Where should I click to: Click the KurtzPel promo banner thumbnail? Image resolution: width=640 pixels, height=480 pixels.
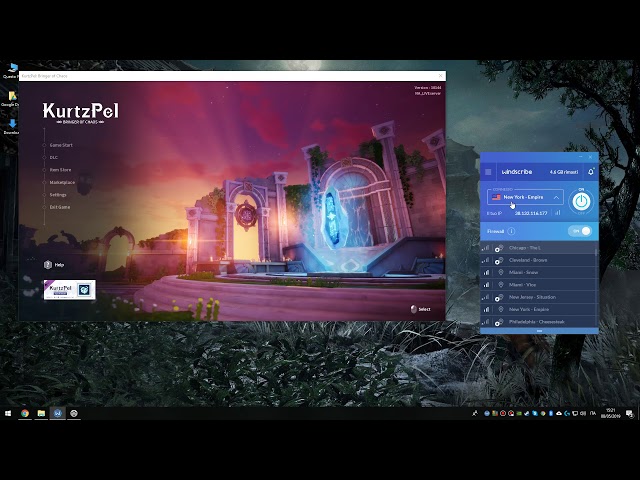coord(69,290)
